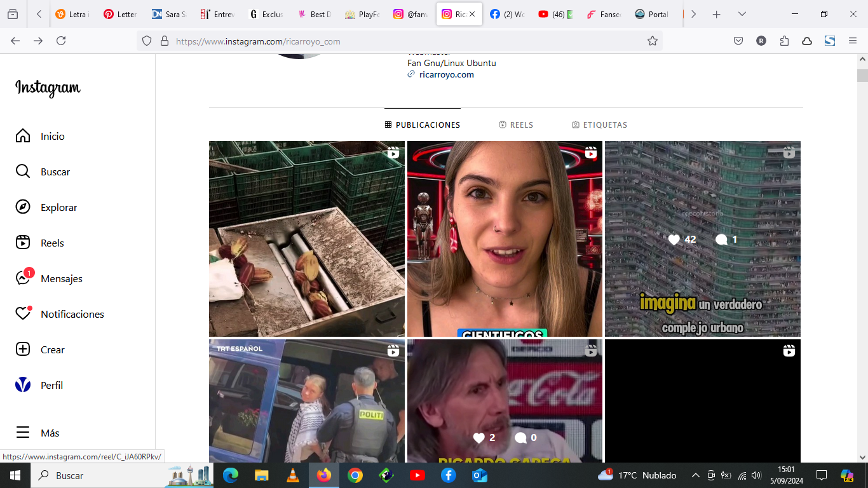This screenshot has height=488, width=868.
Task: Click the Instagram URL address bar
Action: pos(400,41)
